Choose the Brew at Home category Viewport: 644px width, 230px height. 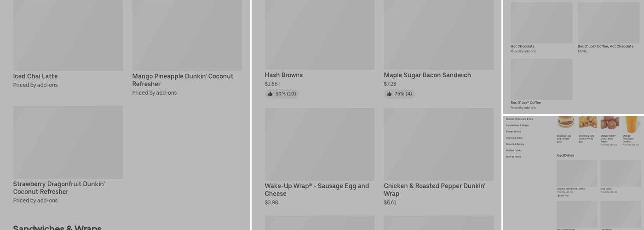click(513, 157)
